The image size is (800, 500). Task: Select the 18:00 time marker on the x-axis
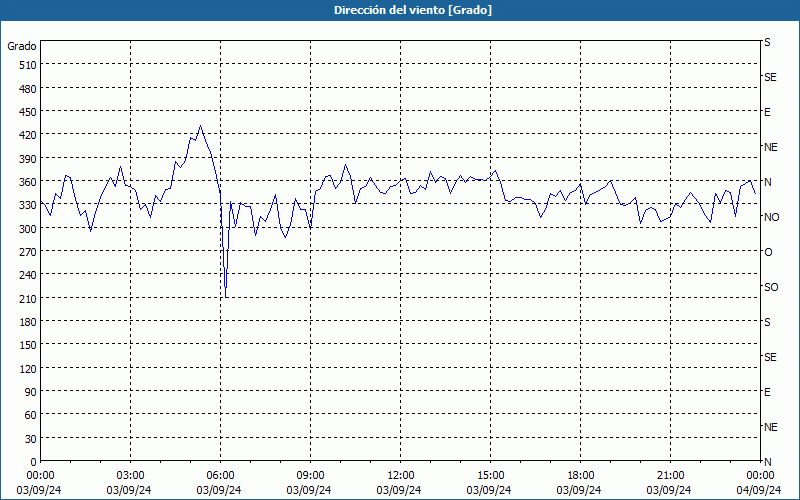[x=581, y=475]
